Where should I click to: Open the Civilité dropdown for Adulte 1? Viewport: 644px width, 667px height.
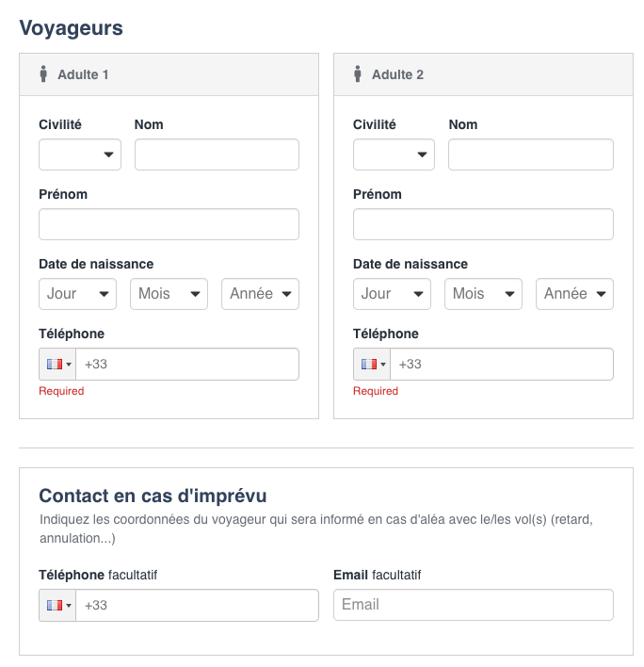click(x=80, y=155)
